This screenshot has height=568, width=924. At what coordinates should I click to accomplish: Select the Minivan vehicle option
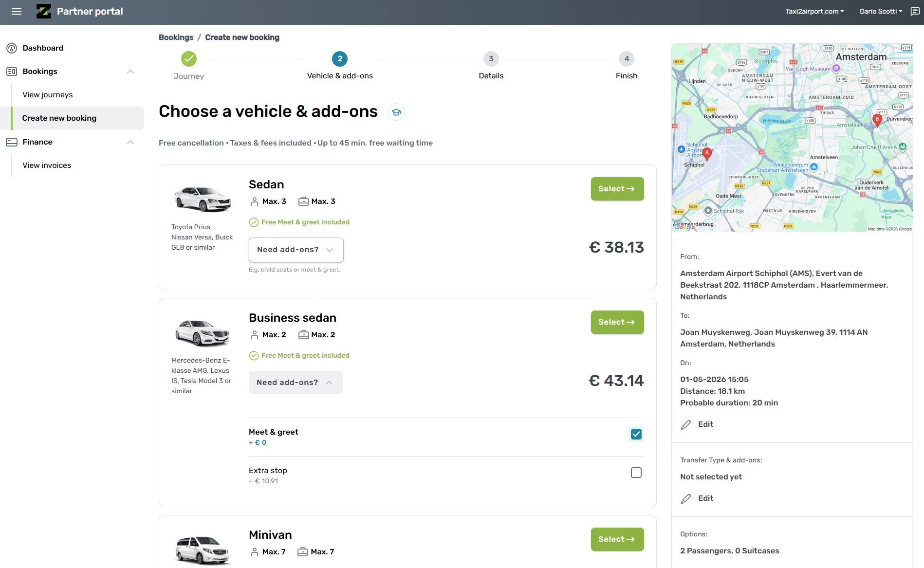point(616,539)
